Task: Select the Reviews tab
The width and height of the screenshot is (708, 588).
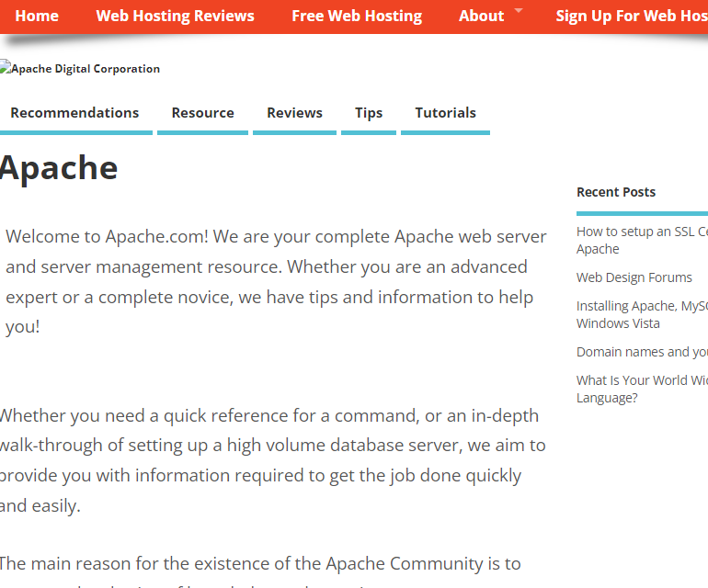Action: 294,113
